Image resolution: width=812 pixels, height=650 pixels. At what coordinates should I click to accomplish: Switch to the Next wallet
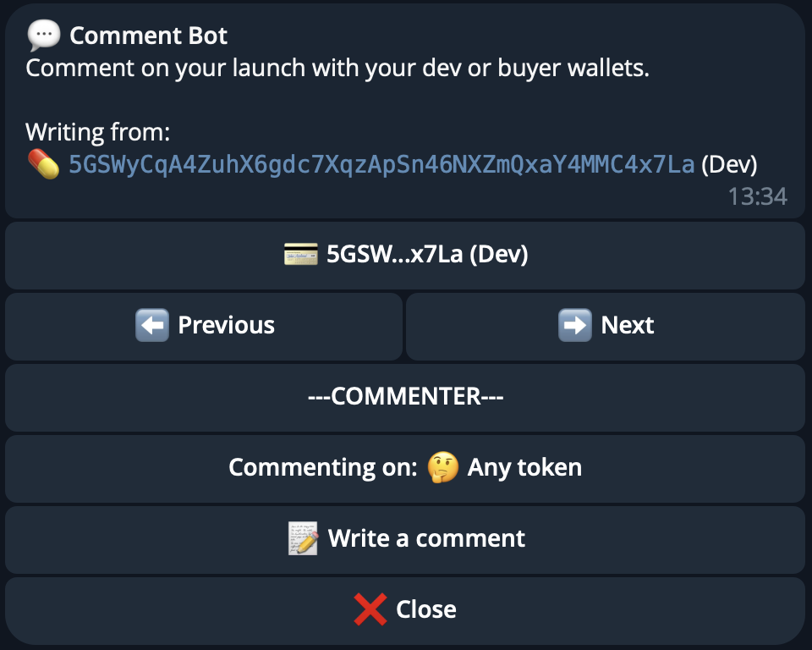coord(606,326)
